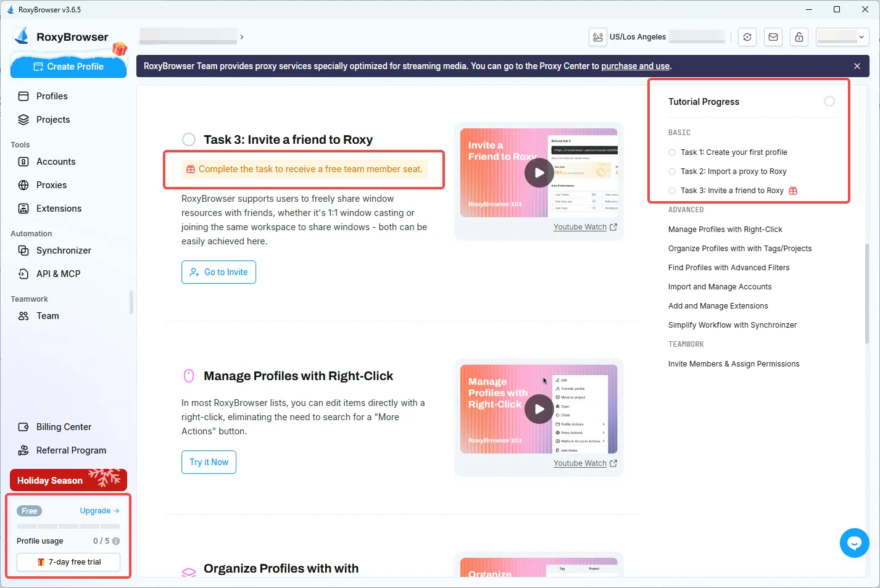Click the Go to Invite button
The height and width of the screenshot is (588, 880).
coord(218,272)
